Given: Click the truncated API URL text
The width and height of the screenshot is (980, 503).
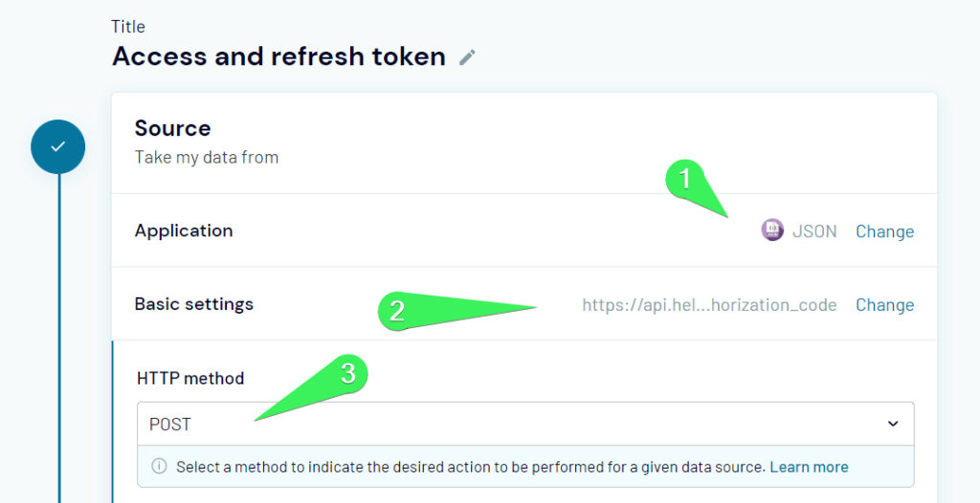Looking at the screenshot, I should point(709,305).
